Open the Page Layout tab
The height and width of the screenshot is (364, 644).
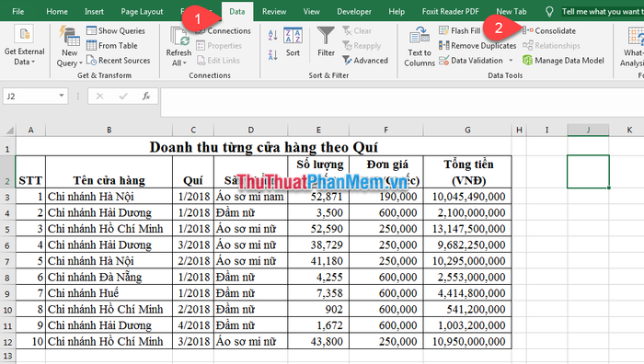click(142, 12)
